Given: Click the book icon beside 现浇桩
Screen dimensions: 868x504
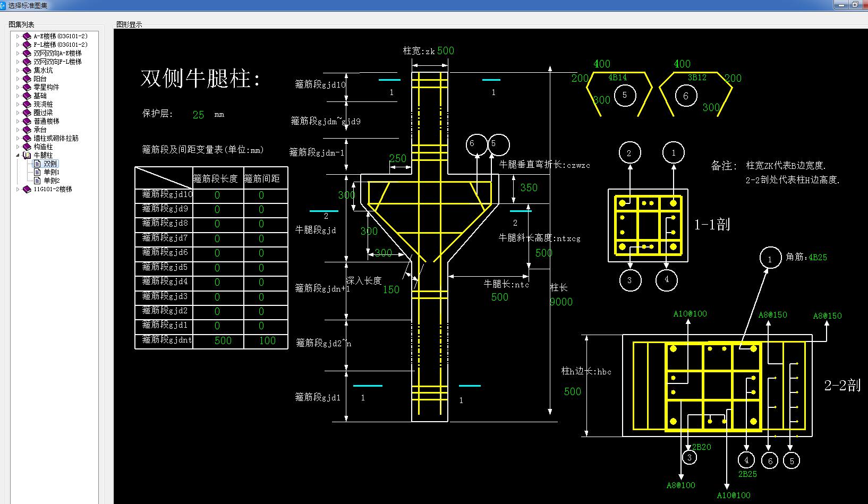Looking at the screenshot, I should click(x=27, y=104).
